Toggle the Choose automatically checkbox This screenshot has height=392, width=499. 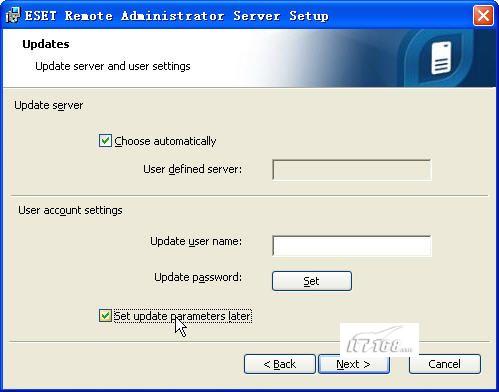click(x=105, y=141)
